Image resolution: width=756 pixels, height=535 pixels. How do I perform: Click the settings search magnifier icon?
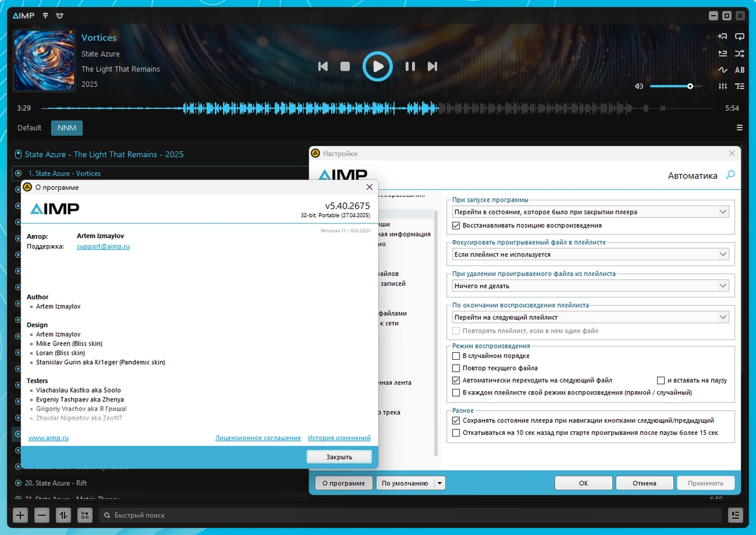(x=730, y=175)
